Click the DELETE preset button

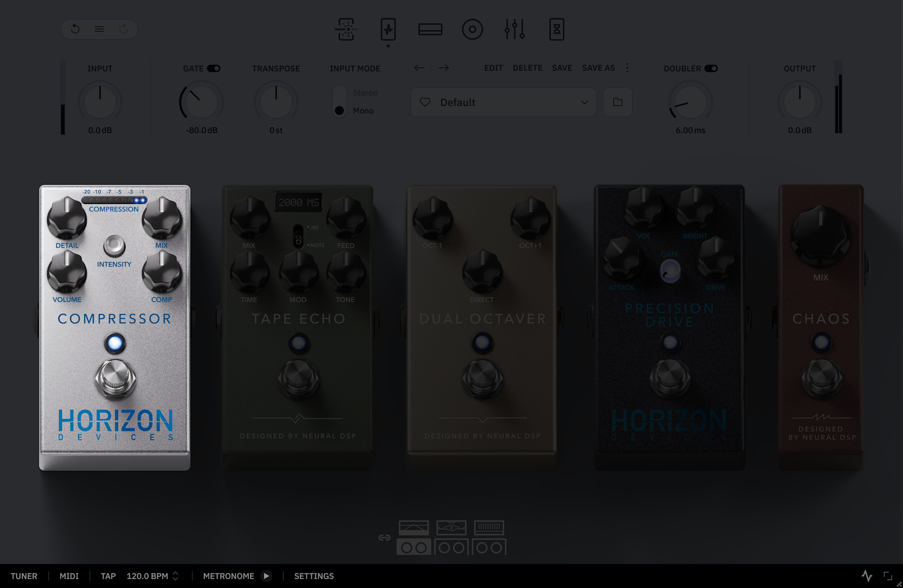coord(528,68)
